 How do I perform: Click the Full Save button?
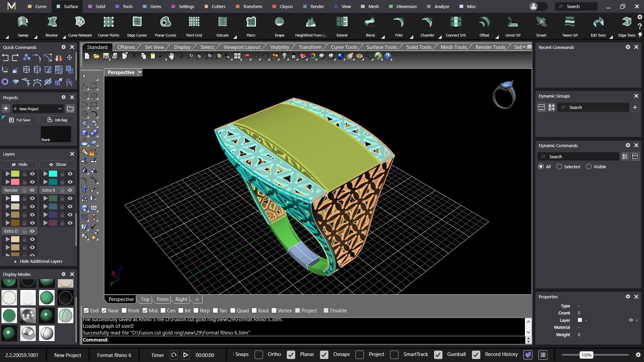(19, 120)
